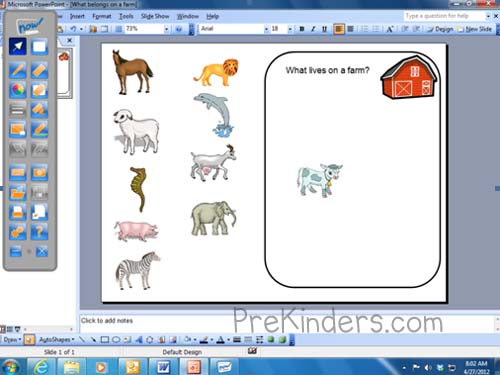The height and width of the screenshot is (375, 500).
Task: Open Internet Explorer from the taskbar
Action: pyautogui.click(x=41, y=367)
